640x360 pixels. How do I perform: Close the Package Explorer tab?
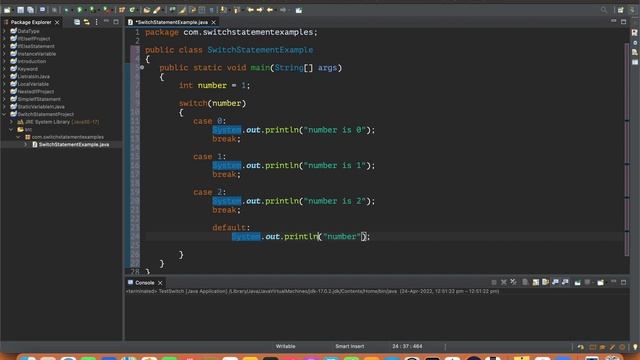(57, 22)
